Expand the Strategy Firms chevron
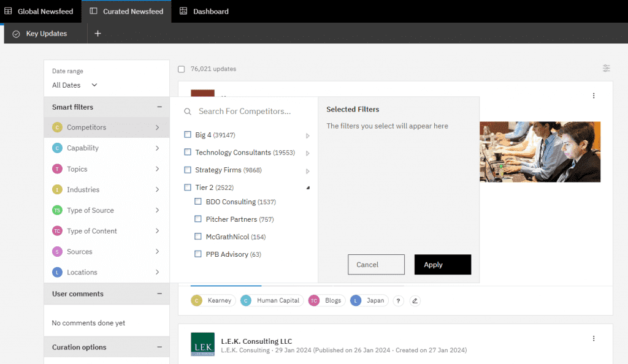The height and width of the screenshot is (364, 628). tap(308, 170)
